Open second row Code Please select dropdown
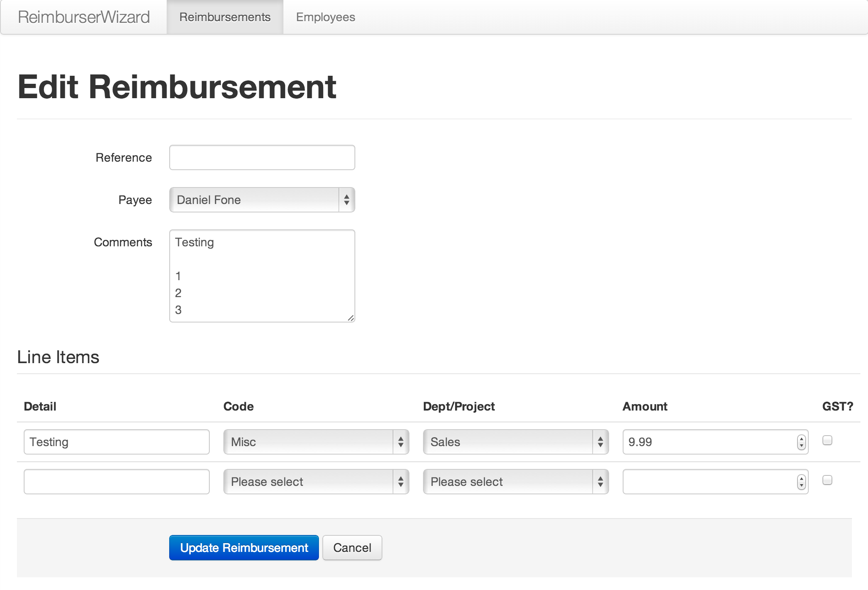This screenshot has width=868, height=590. click(x=316, y=482)
